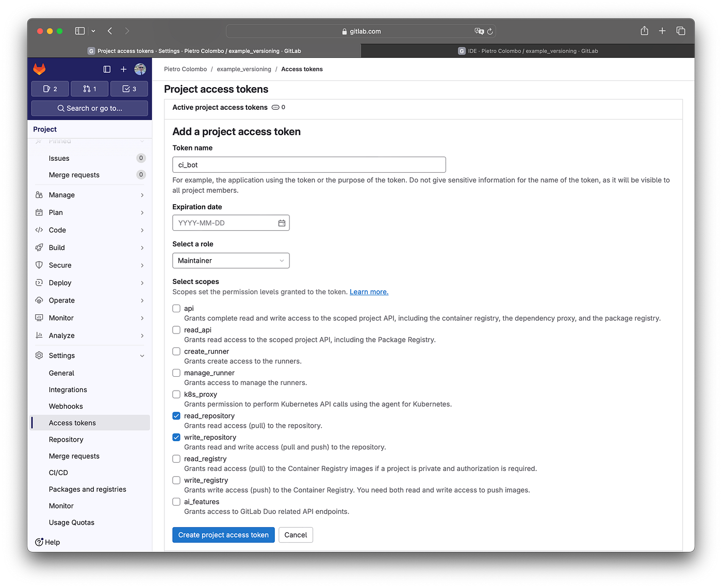Open example_versioning breadcrumb link
The image size is (722, 588).
[x=244, y=69]
